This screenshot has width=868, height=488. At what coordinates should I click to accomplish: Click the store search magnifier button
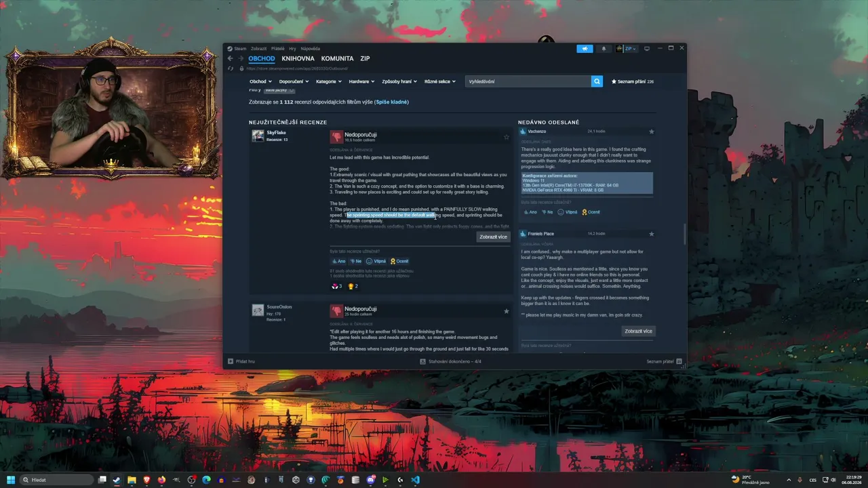tap(597, 81)
